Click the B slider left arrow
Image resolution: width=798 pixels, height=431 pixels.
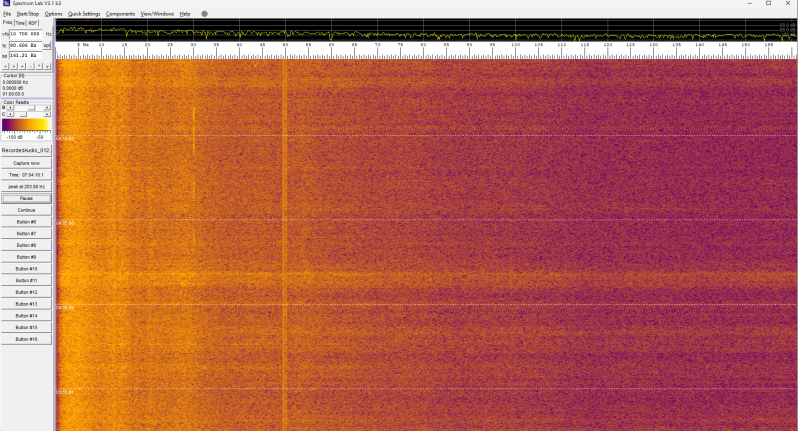point(10,107)
